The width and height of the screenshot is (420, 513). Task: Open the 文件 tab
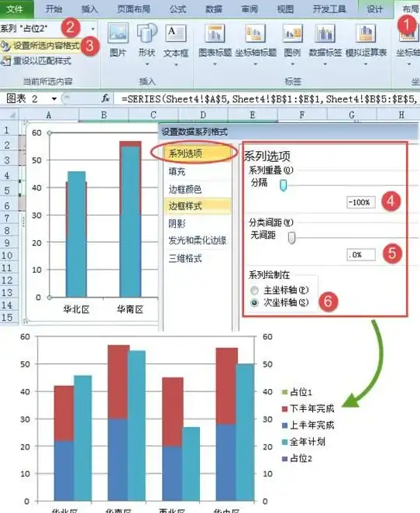click(x=15, y=9)
